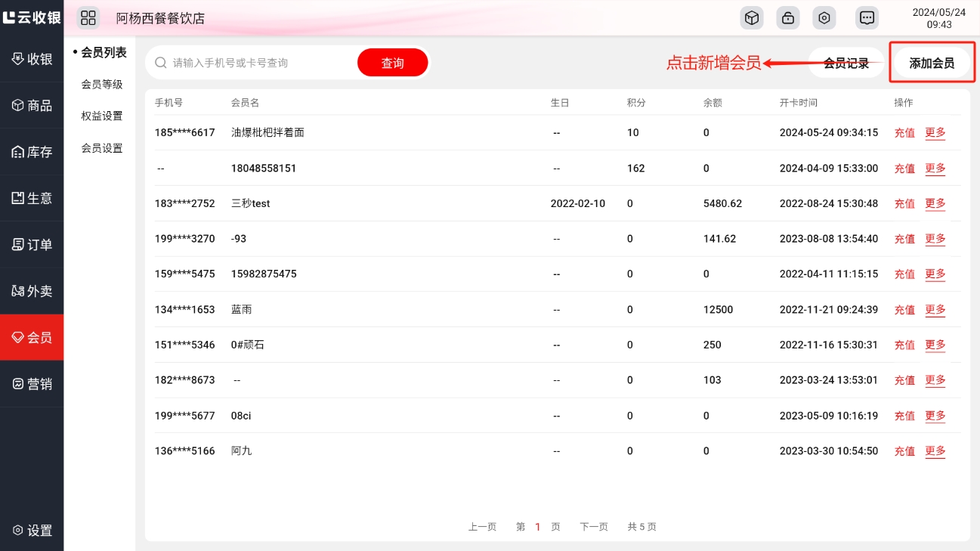
Task: Open the message chat bubble icon
Action: point(867,18)
